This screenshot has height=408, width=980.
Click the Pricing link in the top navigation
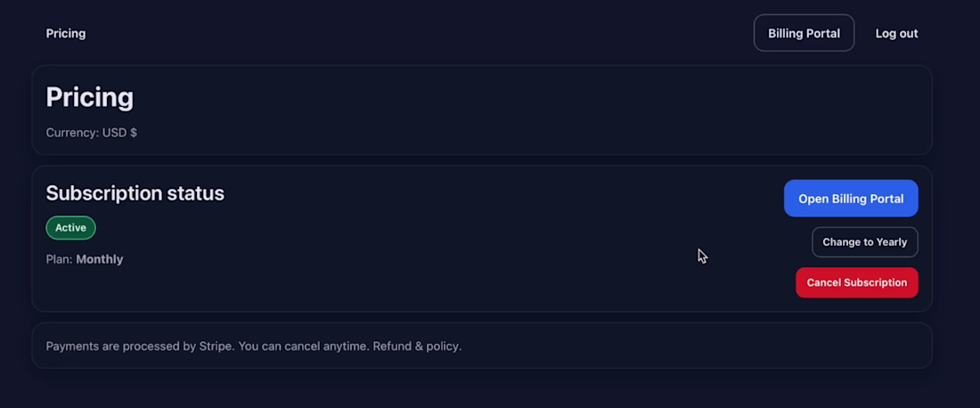[66, 34]
